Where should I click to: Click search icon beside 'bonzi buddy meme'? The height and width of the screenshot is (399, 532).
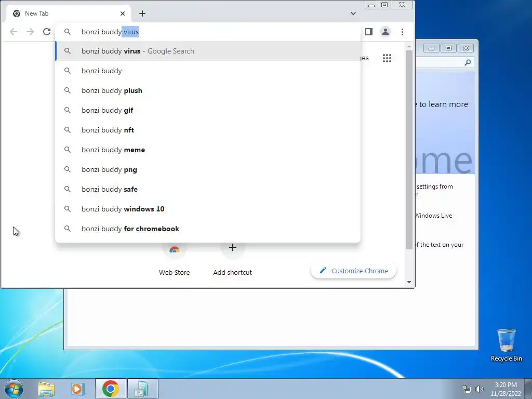pos(68,150)
